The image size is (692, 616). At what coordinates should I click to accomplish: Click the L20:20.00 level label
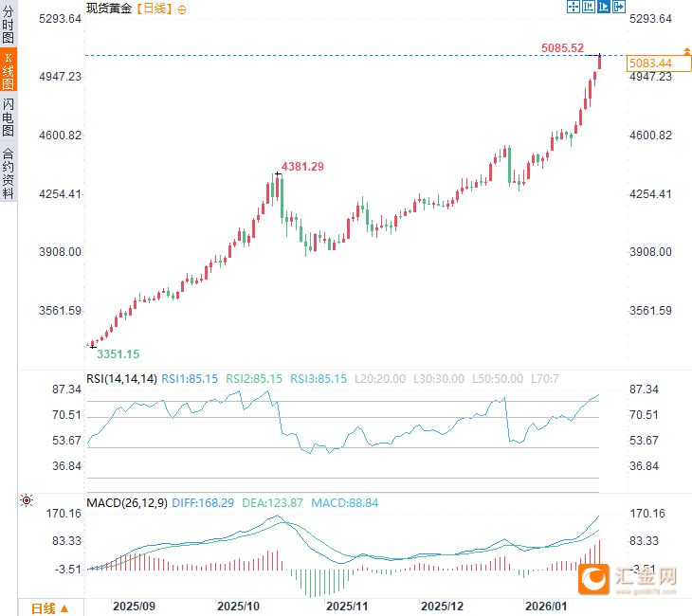click(380, 378)
